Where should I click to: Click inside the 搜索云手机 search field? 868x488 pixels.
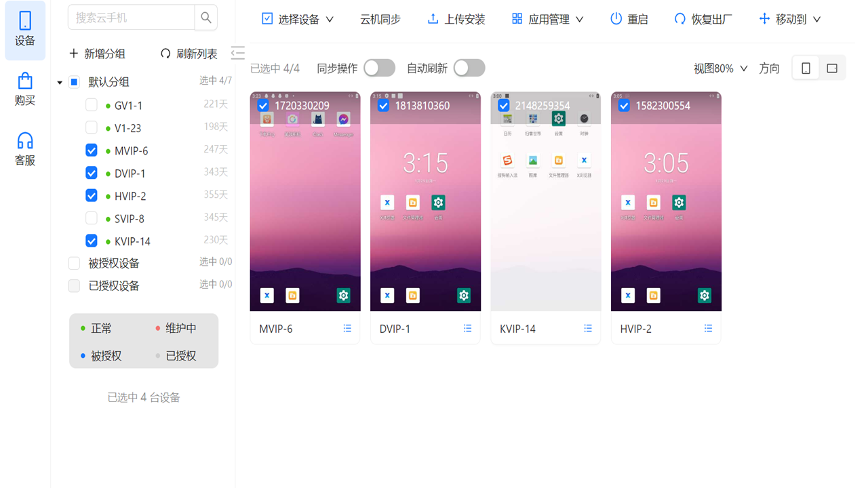(x=132, y=18)
